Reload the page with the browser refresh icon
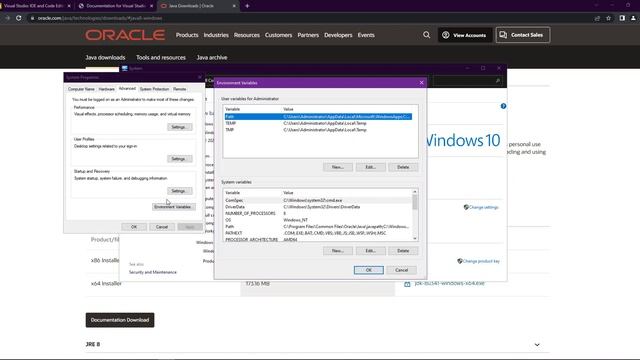This screenshot has height=360, width=640. [x=19, y=18]
